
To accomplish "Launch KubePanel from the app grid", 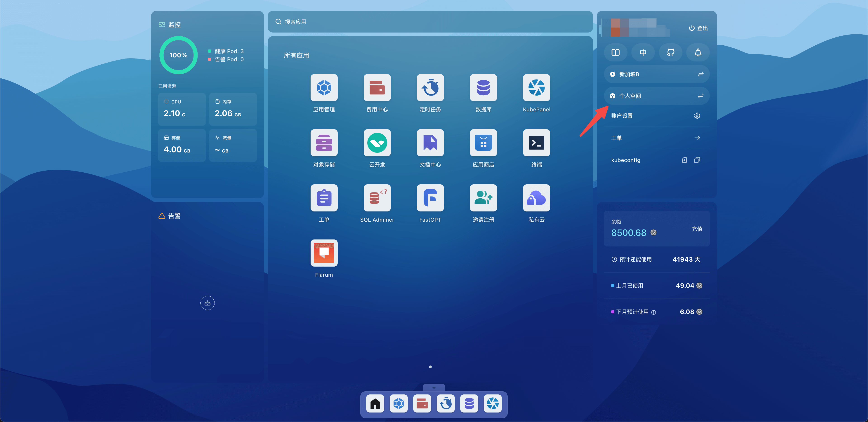I will 536,88.
